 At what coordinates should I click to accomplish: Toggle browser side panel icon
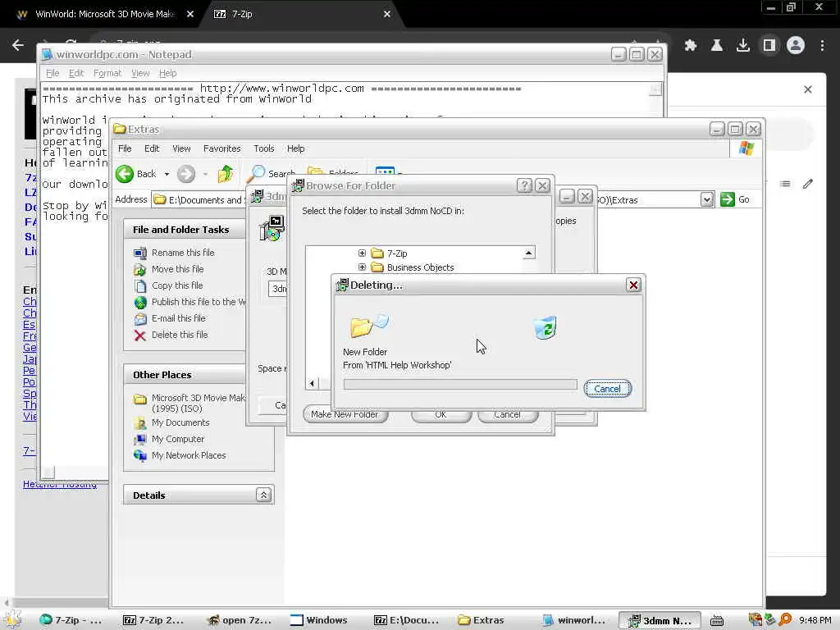pyautogui.click(x=769, y=45)
